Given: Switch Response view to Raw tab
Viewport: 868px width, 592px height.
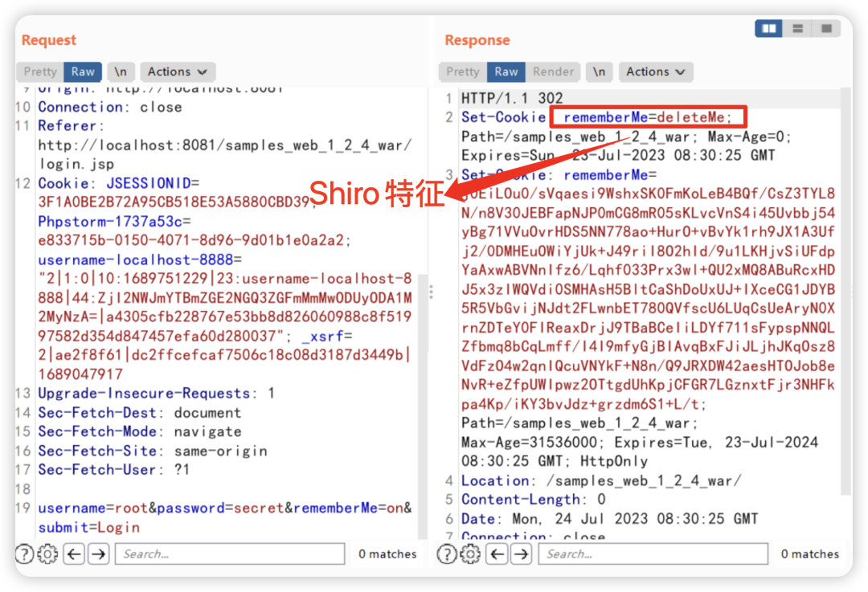Looking at the screenshot, I should tap(506, 71).
